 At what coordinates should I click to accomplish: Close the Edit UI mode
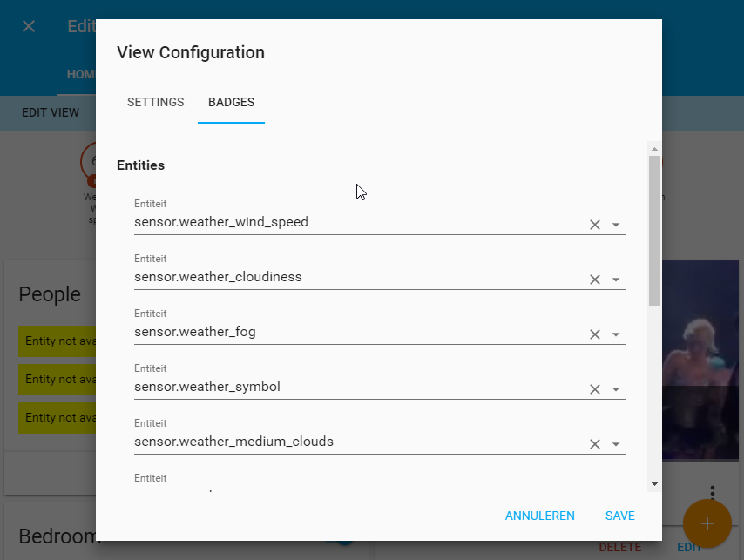click(x=29, y=26)
